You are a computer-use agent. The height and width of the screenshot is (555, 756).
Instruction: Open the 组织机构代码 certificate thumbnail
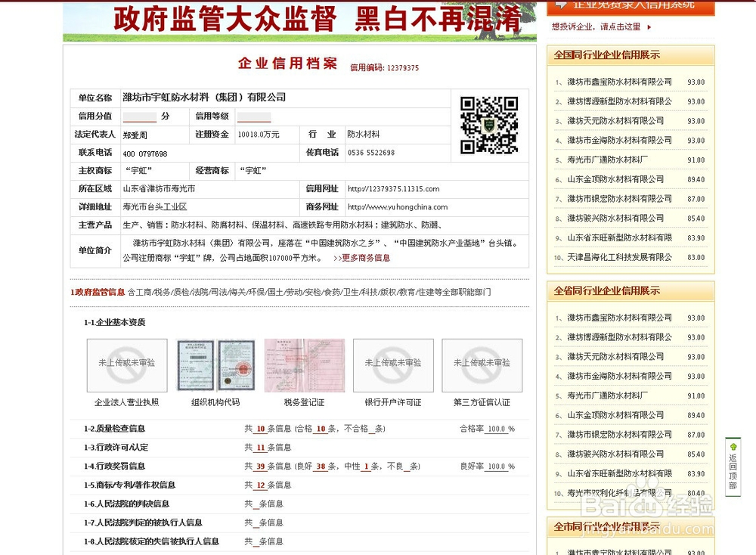point(215,365)
